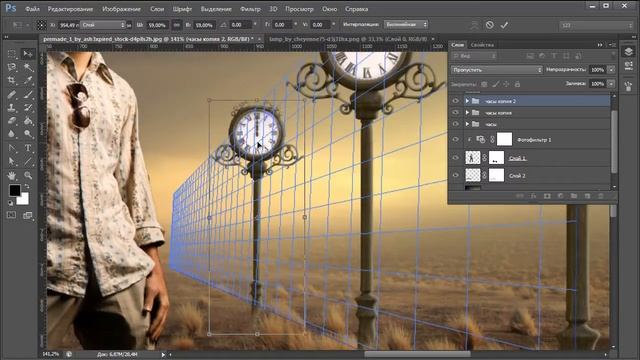This screenshot has width=640, height=360.
Task: Click the Фотофильтр 1 mask thumbnail
Action: coord(504,139)
